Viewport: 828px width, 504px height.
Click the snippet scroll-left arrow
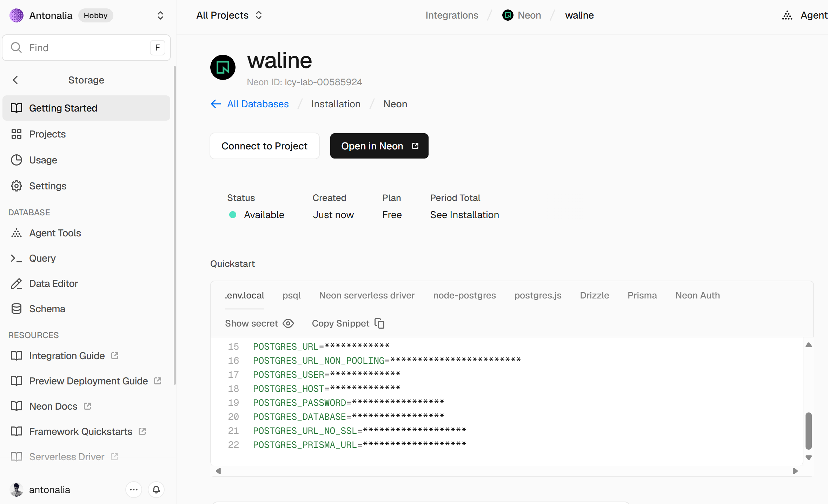218,471
